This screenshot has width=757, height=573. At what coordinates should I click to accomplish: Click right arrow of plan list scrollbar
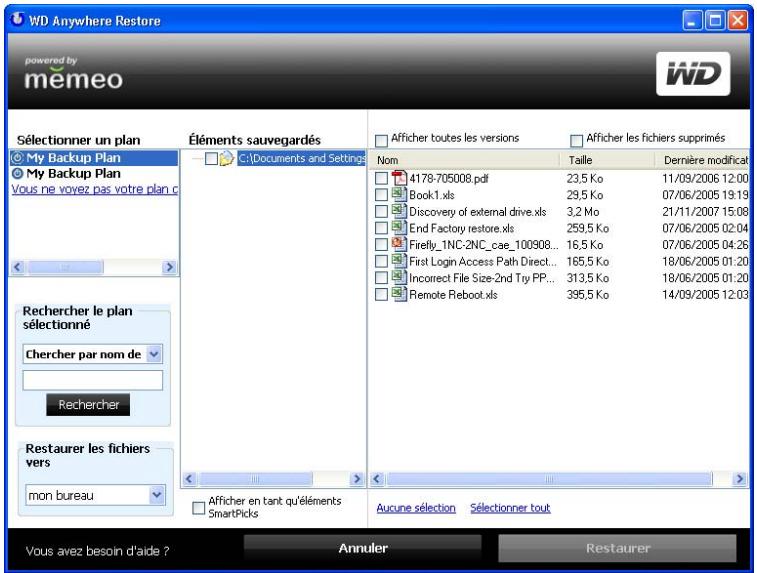[x=169, y=267]
